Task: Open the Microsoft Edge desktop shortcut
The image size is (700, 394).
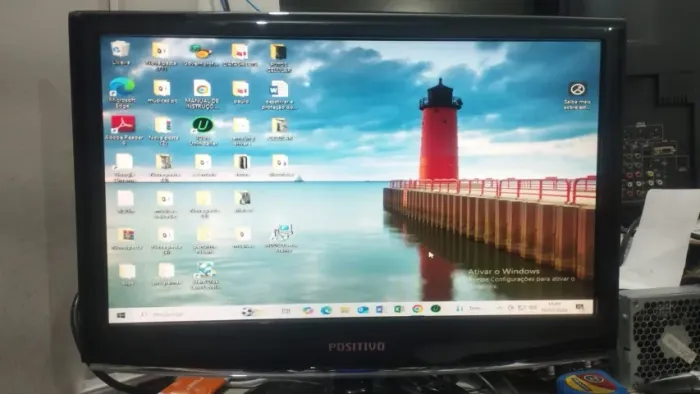Action: tap(122, 92)
